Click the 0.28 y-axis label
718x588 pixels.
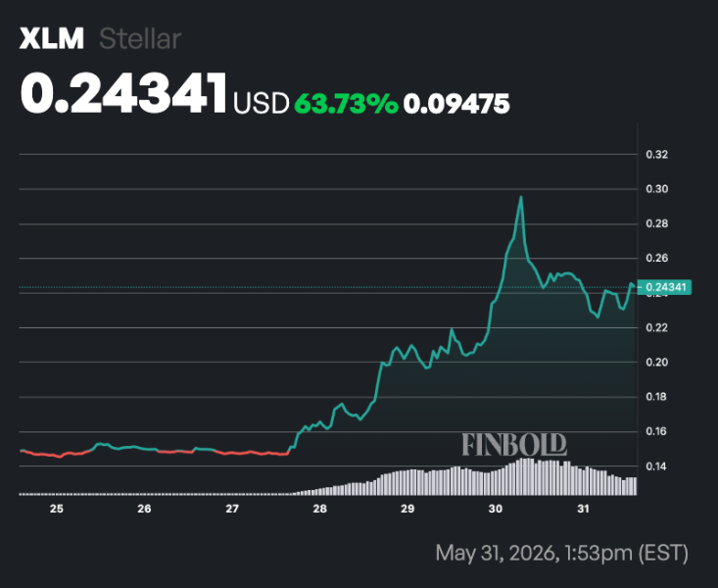[x=656, y=223]
